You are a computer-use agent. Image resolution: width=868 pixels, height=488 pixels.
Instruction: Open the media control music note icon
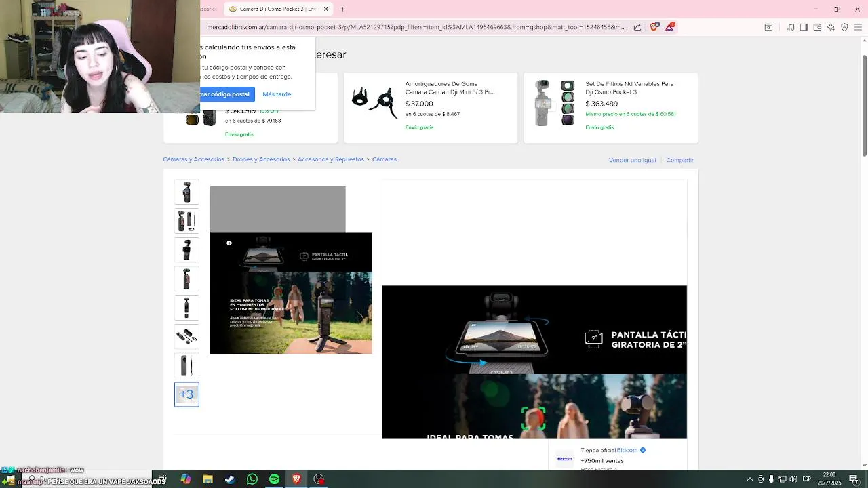790,27
